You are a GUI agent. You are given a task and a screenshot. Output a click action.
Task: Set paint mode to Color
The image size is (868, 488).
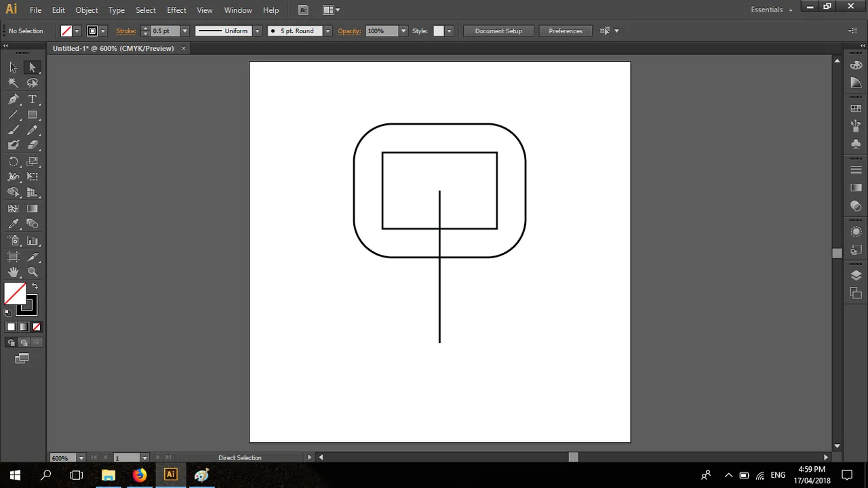[x=11, y=327]
